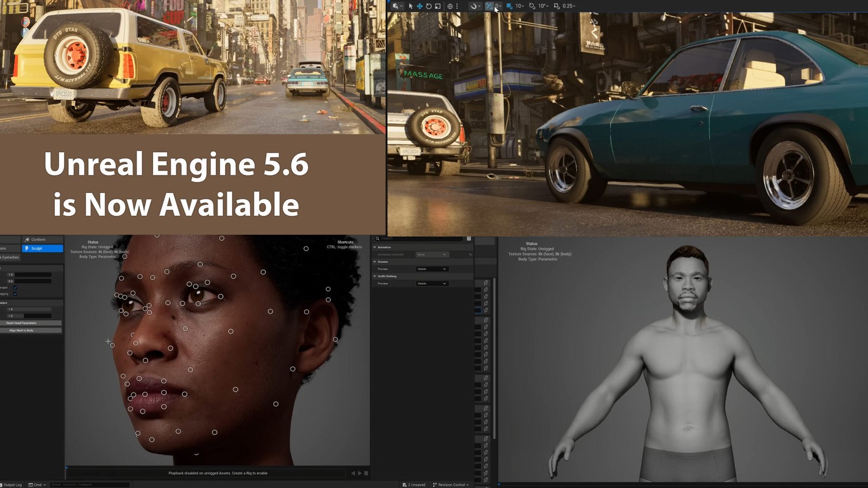868x488 pixels.
Task: Open the Grooms Preview visibility dropdown
Action: coord(432,269)
